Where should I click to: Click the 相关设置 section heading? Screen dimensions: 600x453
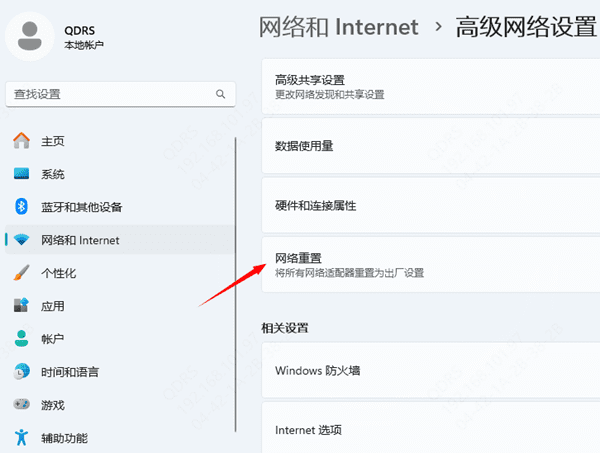pyautogui.click(x=285, y=328)
